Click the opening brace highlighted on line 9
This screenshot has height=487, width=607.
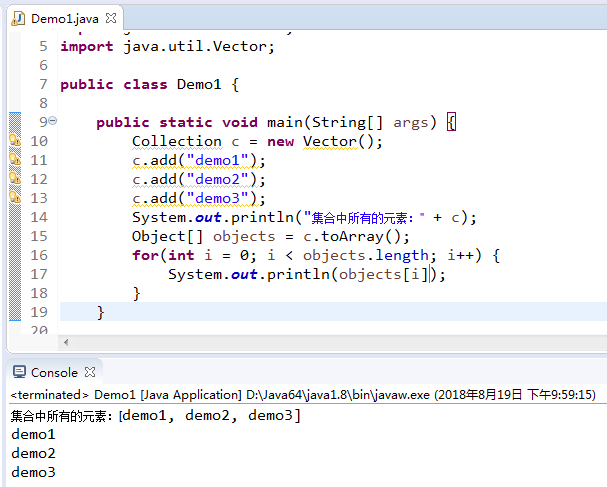pos(451,123)
